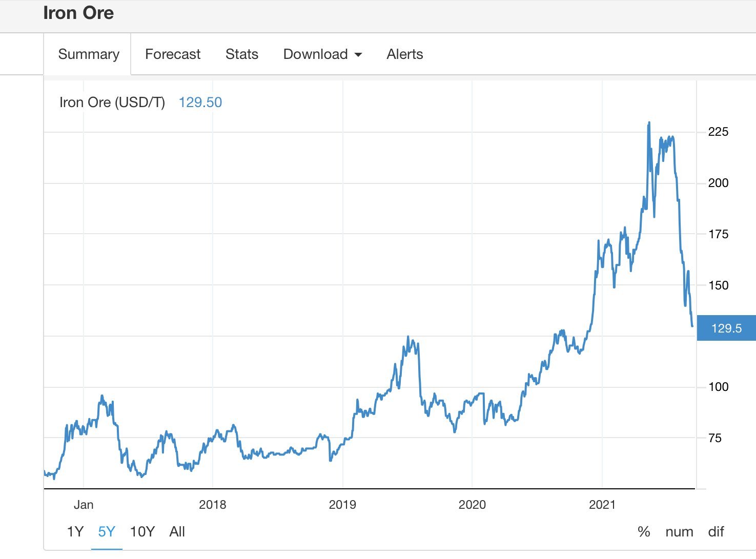Click the 200 value on the y-axis
The image size is (756, 559).
pyautogui.click(x=718, y=183)
